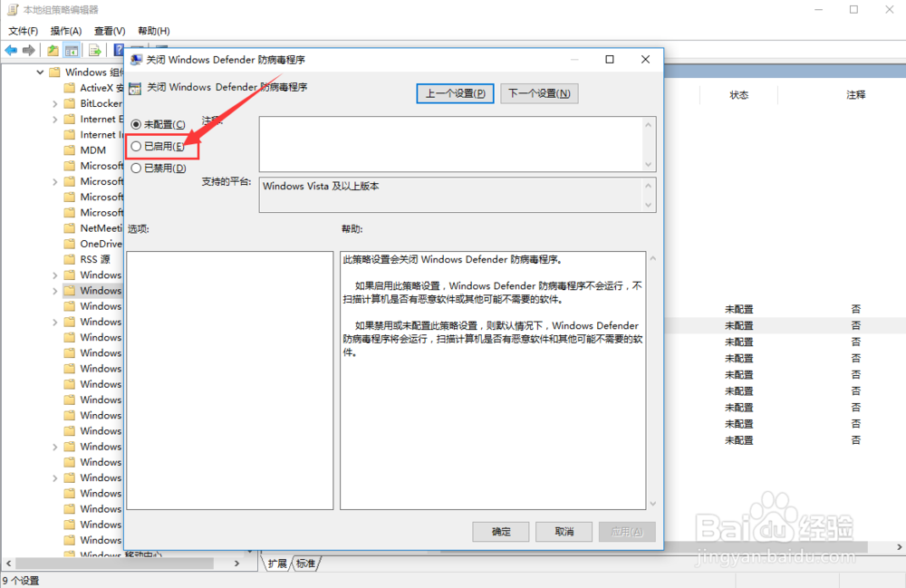906x588 pixels.
Task: Sort by the 注释 column header
Action: 856,95
